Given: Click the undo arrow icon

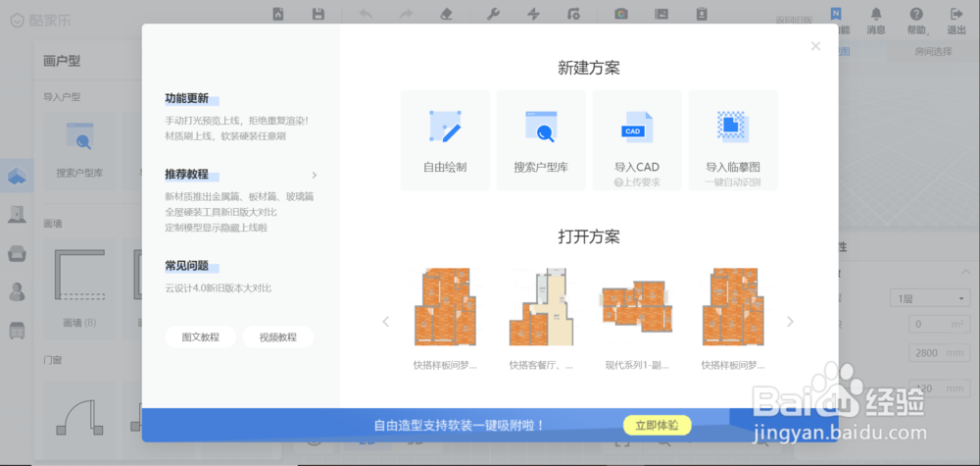Looking at the screenshot, I should point(367,14).
